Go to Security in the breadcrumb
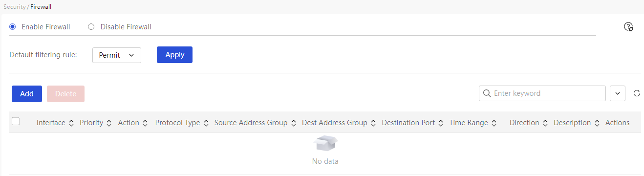644x176 pixels. click(x=14, y=7)
